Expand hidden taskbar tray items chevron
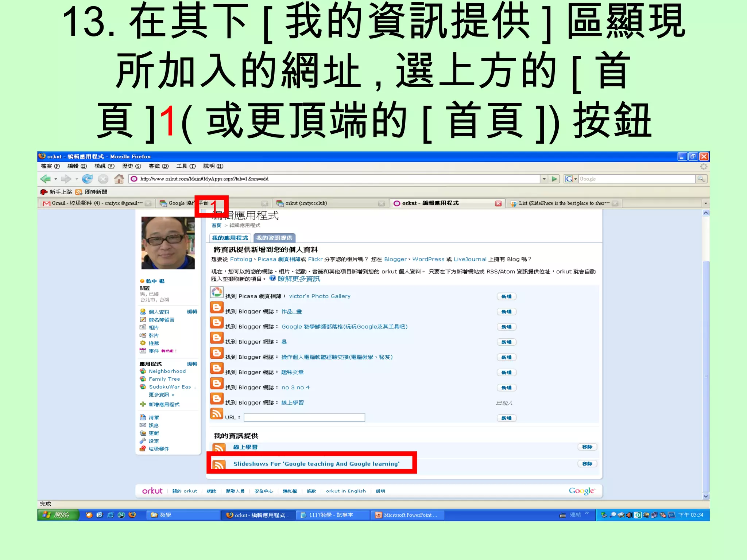 (587, 513)
